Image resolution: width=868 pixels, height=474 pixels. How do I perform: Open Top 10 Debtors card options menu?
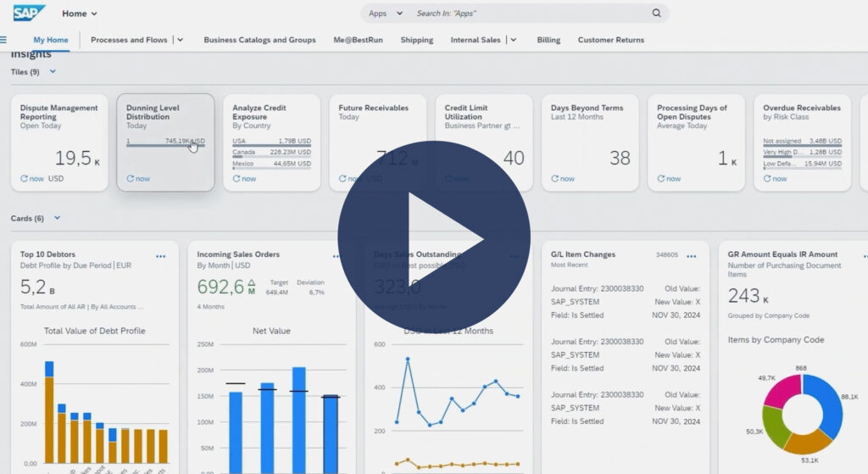161,255
